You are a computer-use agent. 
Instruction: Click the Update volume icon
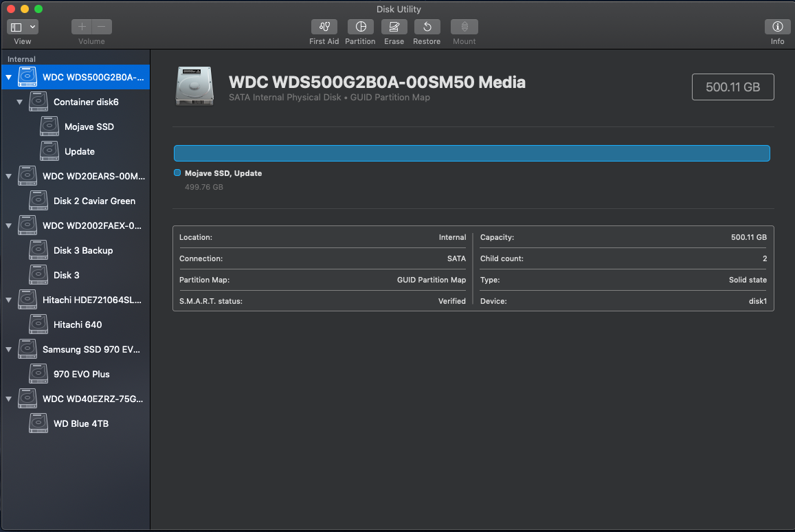[x=49, y=152]
